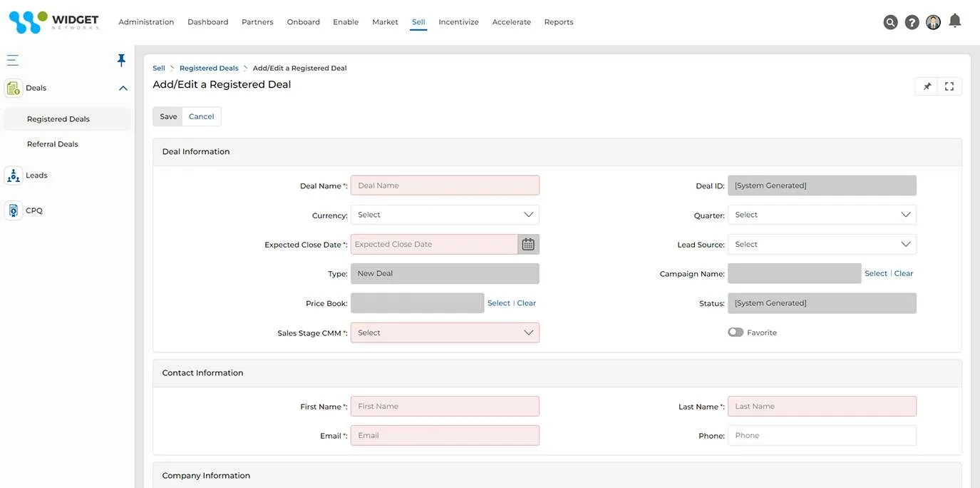Open the Enable menu
This screenshot has height=488, width=980.
click(346, 22)
